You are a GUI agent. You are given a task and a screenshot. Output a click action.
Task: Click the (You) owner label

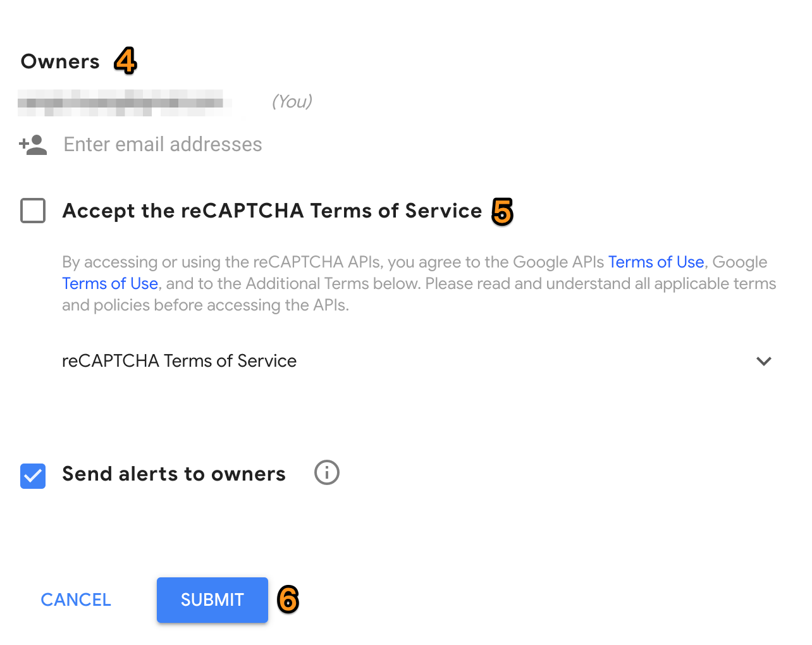pos(292,101)
